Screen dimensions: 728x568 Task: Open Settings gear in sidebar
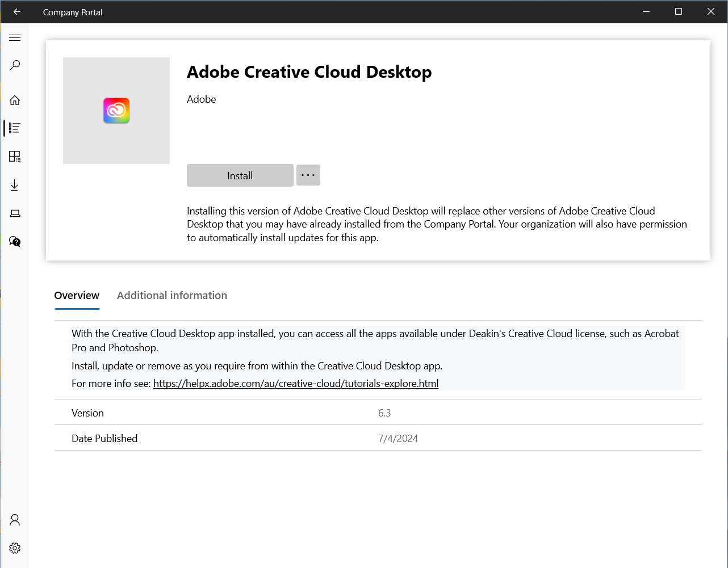(x=15, y=548)
